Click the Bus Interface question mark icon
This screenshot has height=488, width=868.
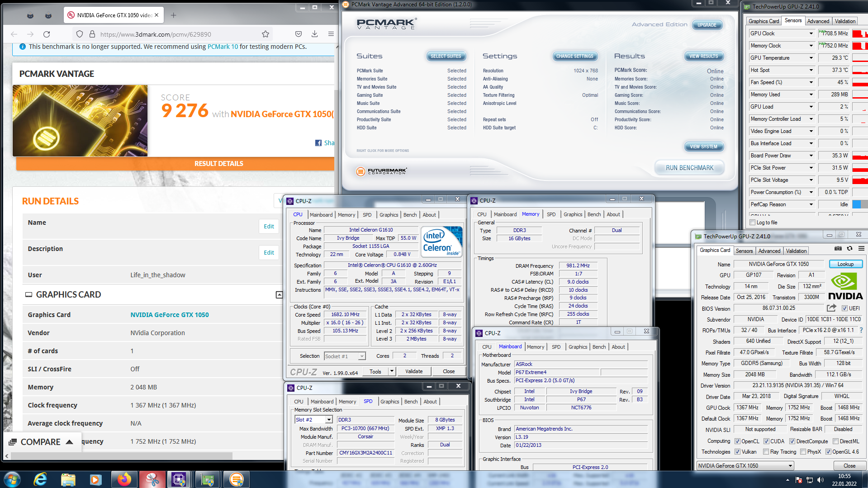(x=861, y=330)
